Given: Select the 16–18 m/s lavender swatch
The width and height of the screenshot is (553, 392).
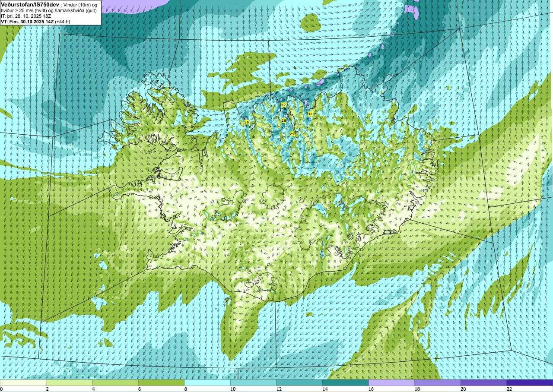Looking at the screenshot, I should pos(391,383).
